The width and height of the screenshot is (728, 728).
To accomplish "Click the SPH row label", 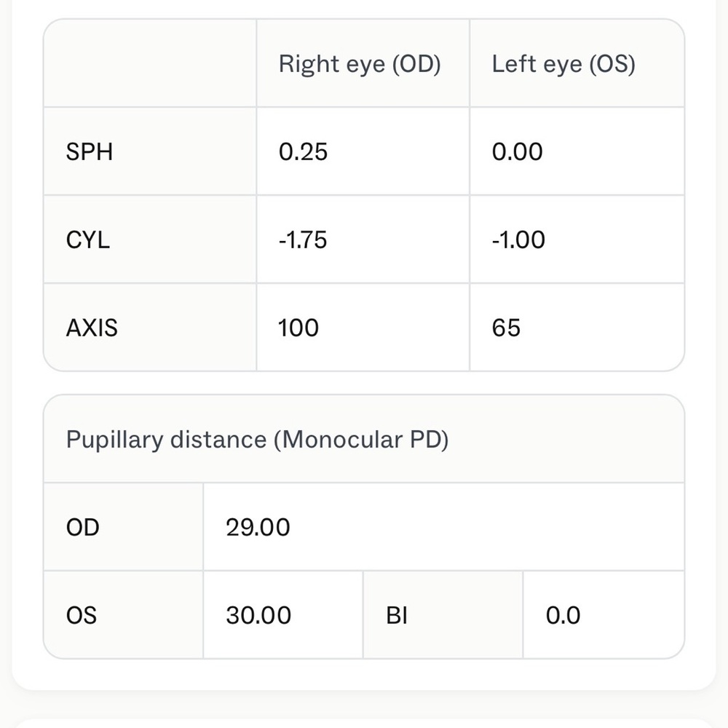I will pos(89,152).
